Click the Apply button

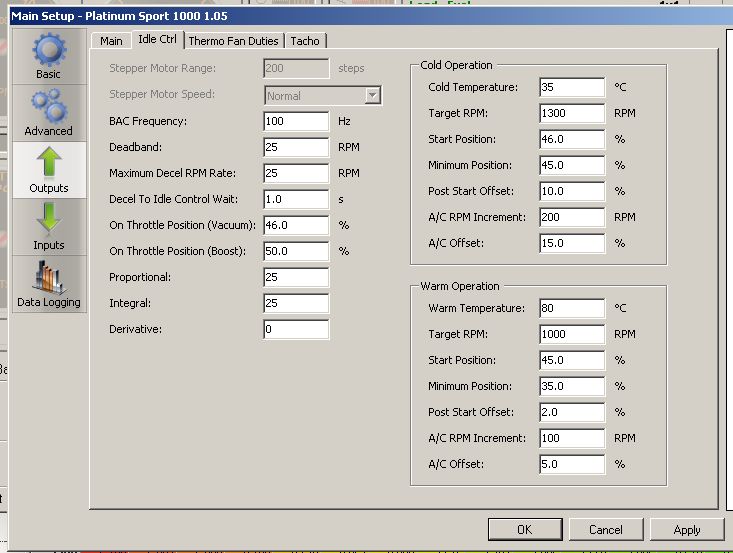687,530
